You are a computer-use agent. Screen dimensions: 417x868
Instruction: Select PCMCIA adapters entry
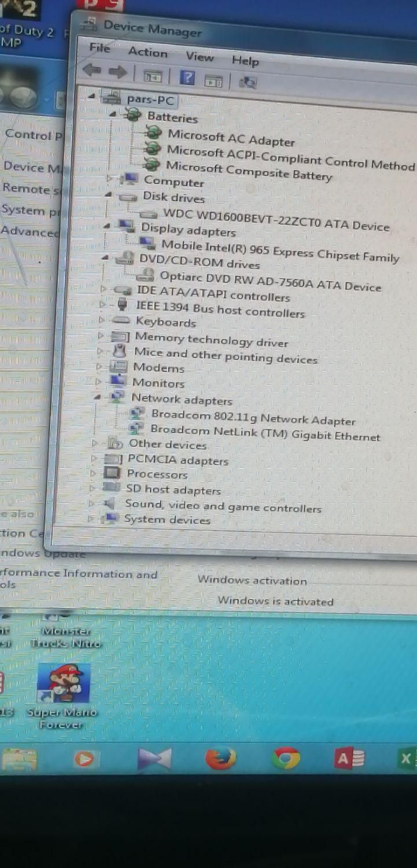coord(178,460)
